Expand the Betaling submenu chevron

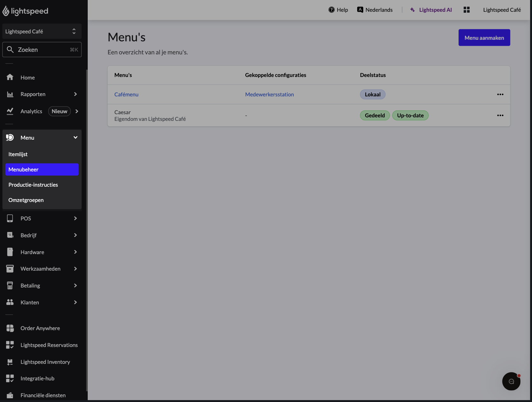[75, 286]
